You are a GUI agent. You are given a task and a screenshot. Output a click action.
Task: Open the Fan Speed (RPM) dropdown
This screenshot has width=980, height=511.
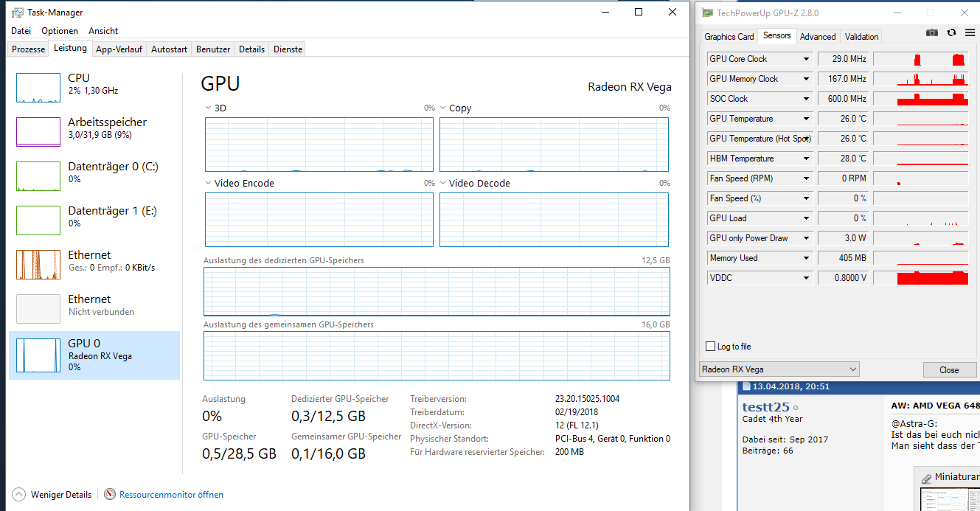tap(806, 178)
